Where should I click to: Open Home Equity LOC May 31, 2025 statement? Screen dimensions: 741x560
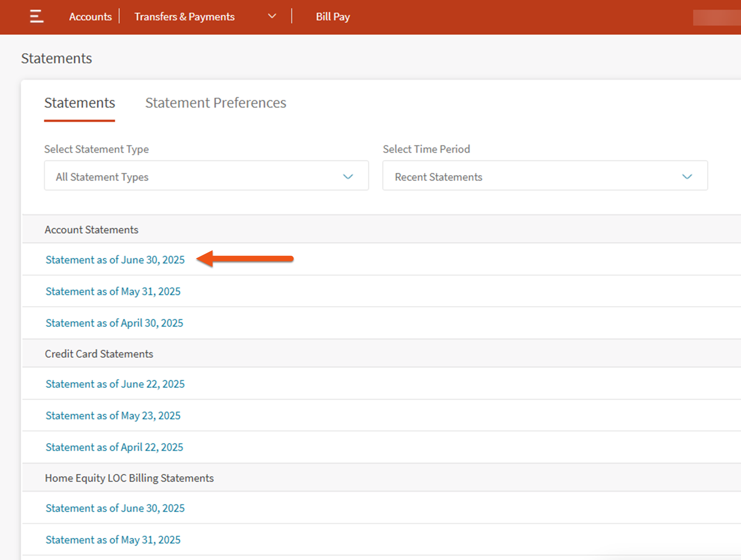pos(113,540)
